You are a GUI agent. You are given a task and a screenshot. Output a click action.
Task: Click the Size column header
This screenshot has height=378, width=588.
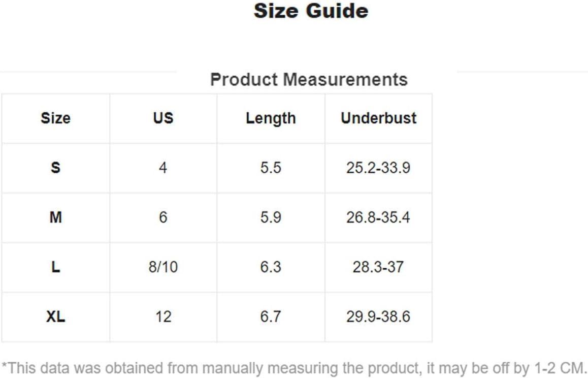[55, 118]
